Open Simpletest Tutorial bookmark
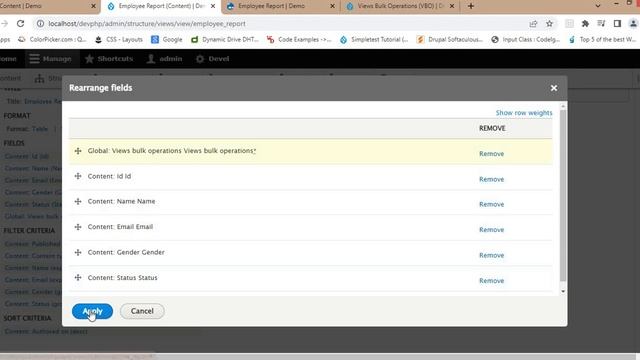 374,40
